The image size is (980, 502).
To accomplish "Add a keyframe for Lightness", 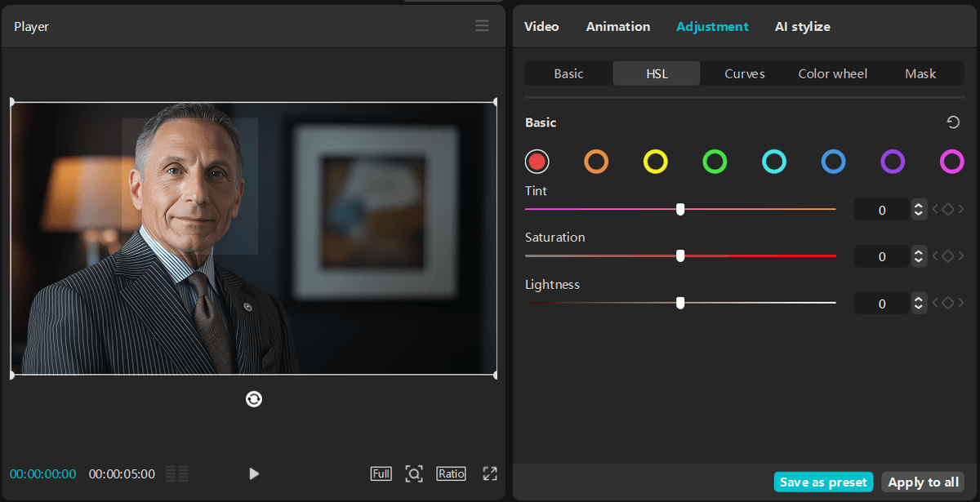I will coord(947,304).
